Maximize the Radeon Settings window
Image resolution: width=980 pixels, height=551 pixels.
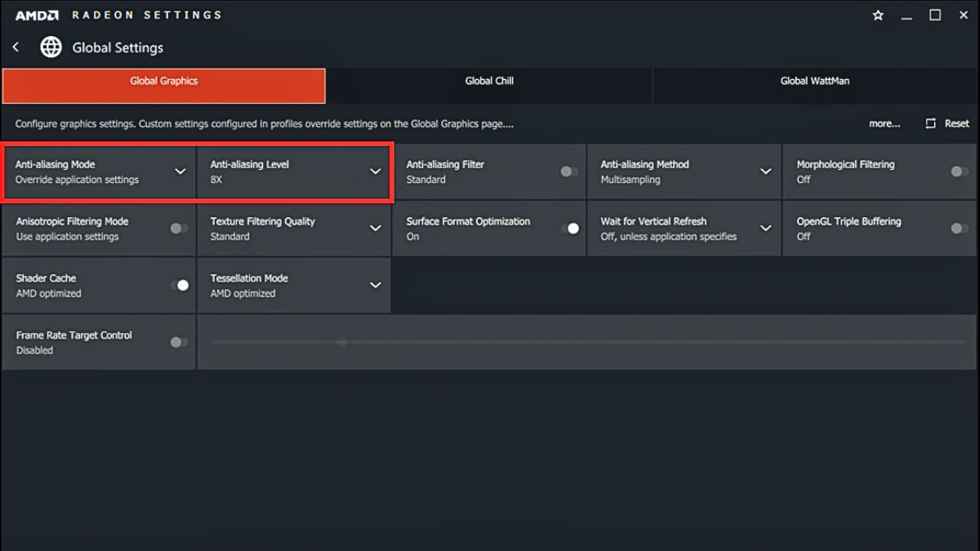pos(935,16)
